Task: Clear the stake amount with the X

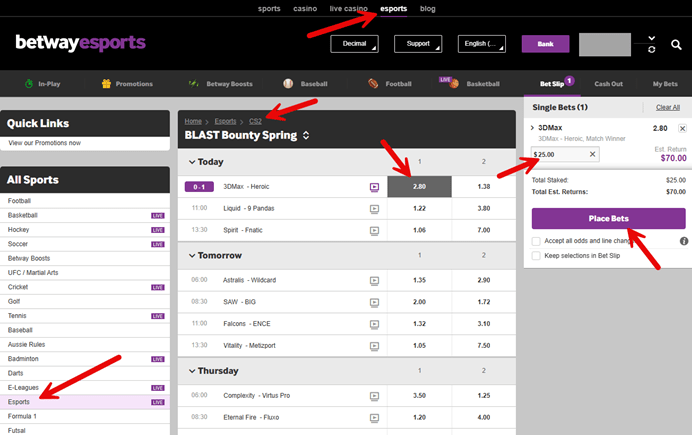Action: [592, 154]
